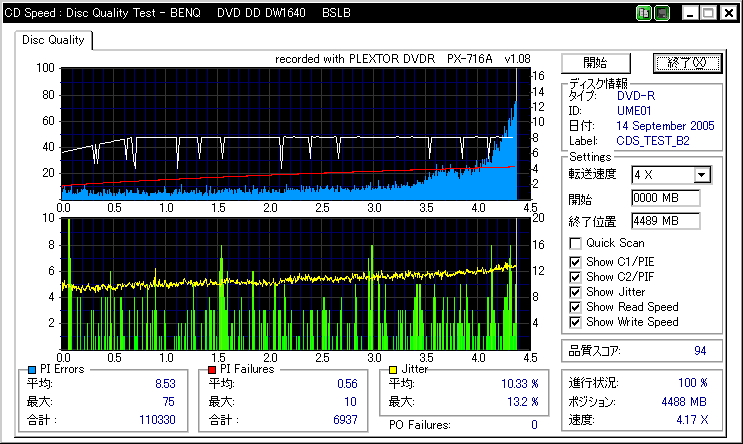
Task: Click the disc ID value UME01
Action: (x=634, y=111)
